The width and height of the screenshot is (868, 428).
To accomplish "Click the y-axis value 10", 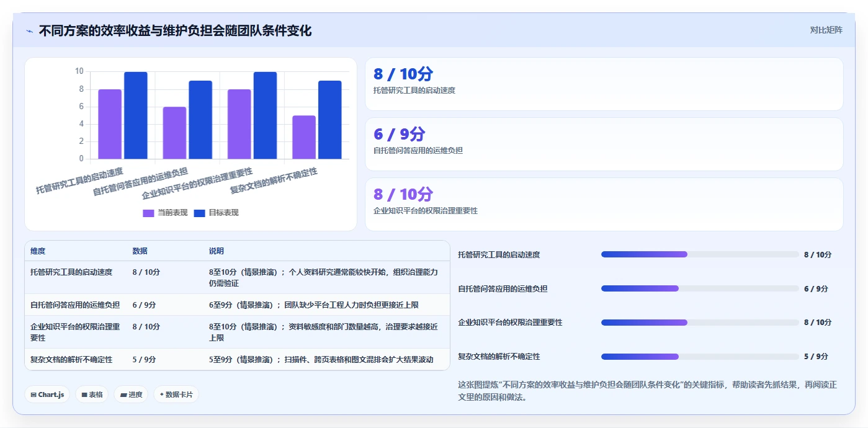I will click(x=79, y=71).
